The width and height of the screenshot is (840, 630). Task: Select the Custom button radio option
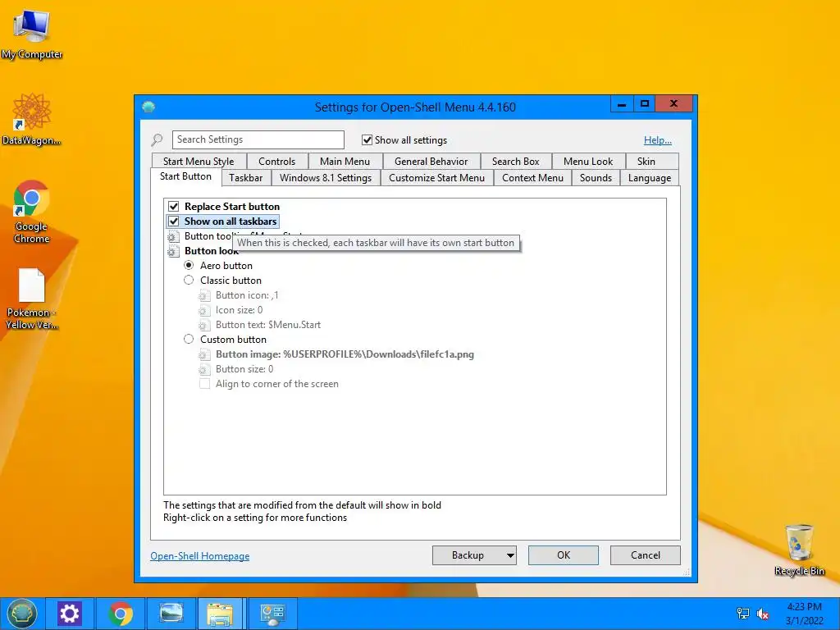[189, 339]
